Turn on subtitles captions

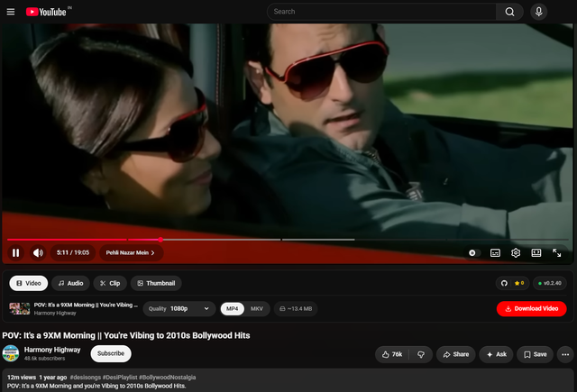(495, 253)
